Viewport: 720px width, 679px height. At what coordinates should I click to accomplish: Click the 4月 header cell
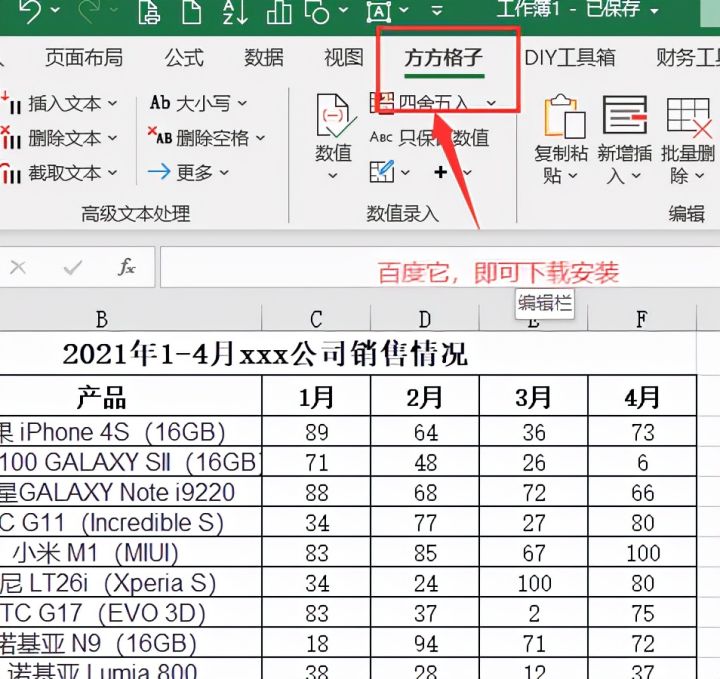point(642,396)
